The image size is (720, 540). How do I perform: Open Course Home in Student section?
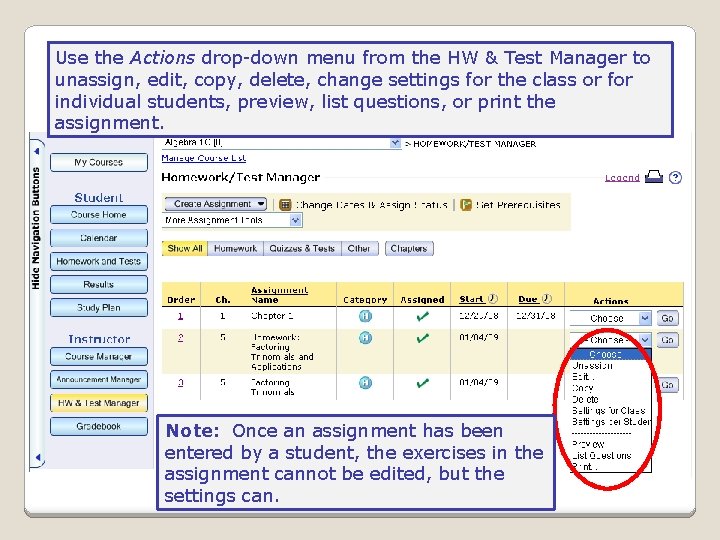[99, 214]
